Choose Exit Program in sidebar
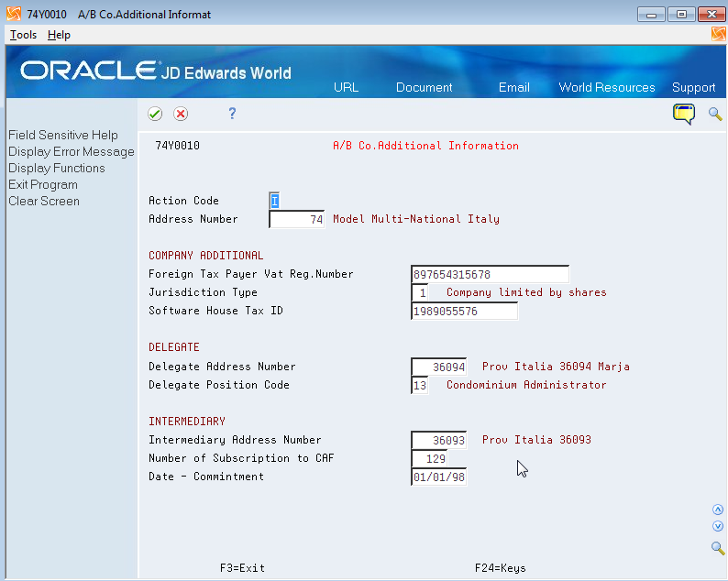This screenshot has width=728, height=581. tap(43, 185)
